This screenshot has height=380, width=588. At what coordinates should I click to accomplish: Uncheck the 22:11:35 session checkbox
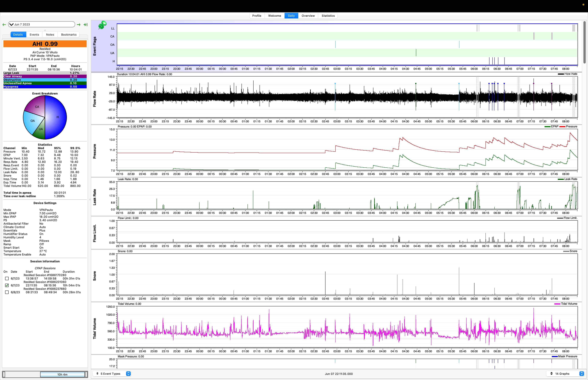pos(7,285)
